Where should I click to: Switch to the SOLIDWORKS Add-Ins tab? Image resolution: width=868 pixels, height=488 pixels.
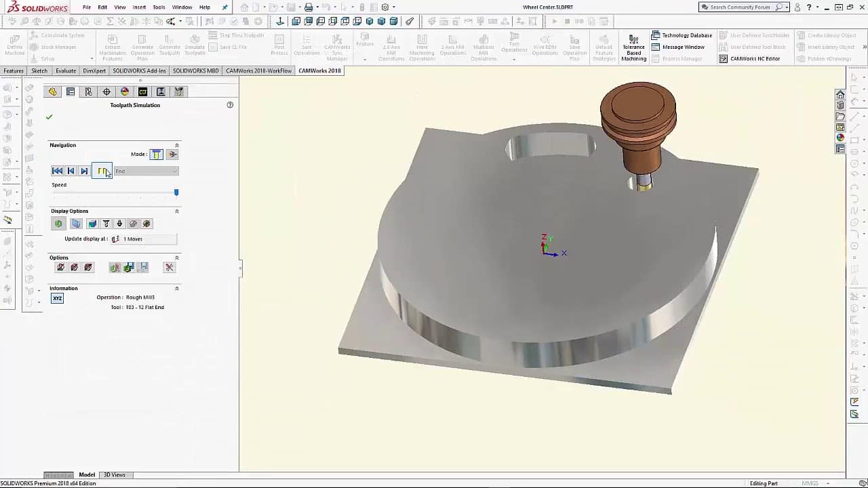pos(139,70)
